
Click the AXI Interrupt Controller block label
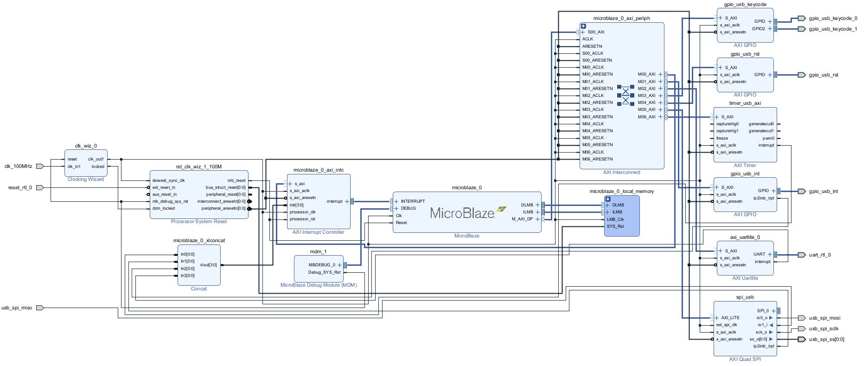[x=319, y=232]
